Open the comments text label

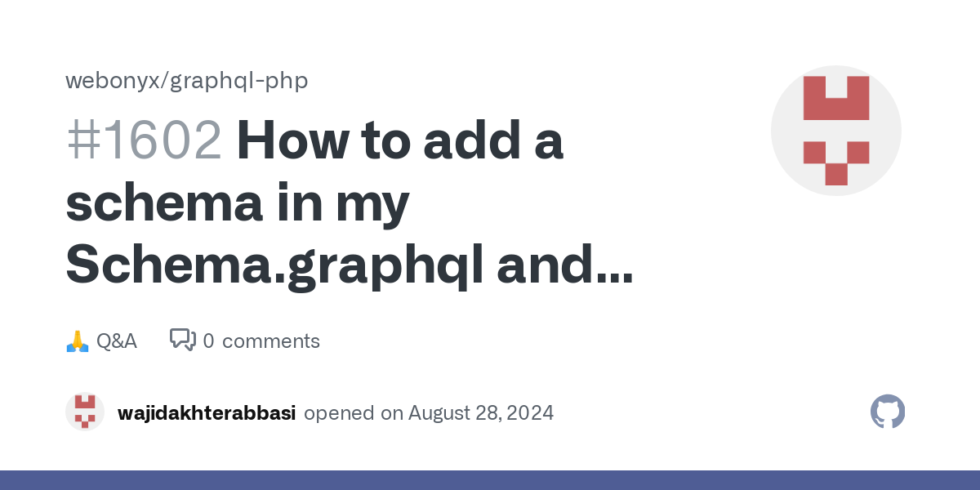271,341
